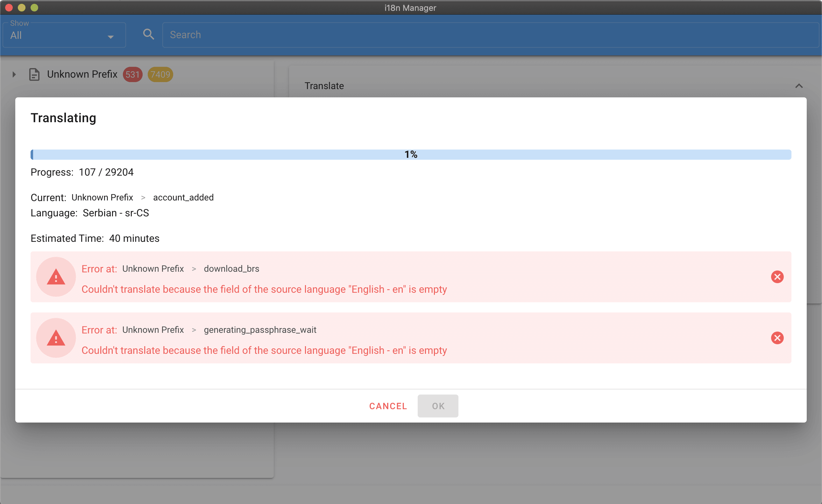Click the magnifying glass search icon
This screenshot has height=504, width=822.
(148, 34)
